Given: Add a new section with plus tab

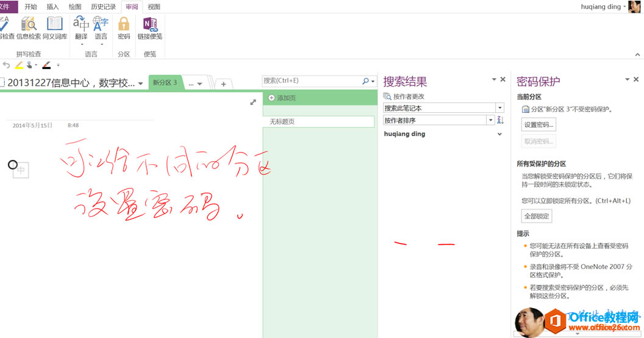Looking at the screenshot, I should pos(223,84).
